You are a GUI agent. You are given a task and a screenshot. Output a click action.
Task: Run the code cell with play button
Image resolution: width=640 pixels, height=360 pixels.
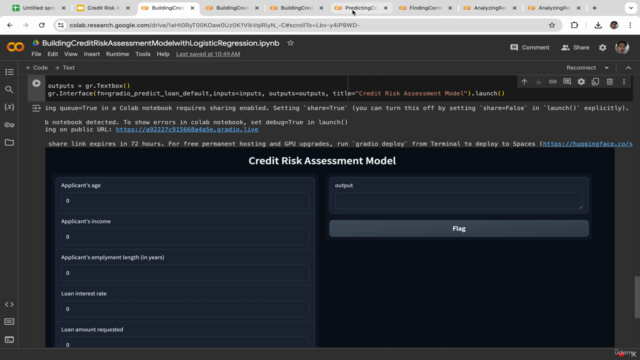(x=36, y=83)
